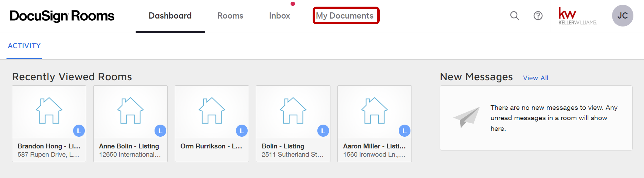The image size is (644, 178).
Task: Click the 2511 Sutherland St address text
Action: point(292,155)
